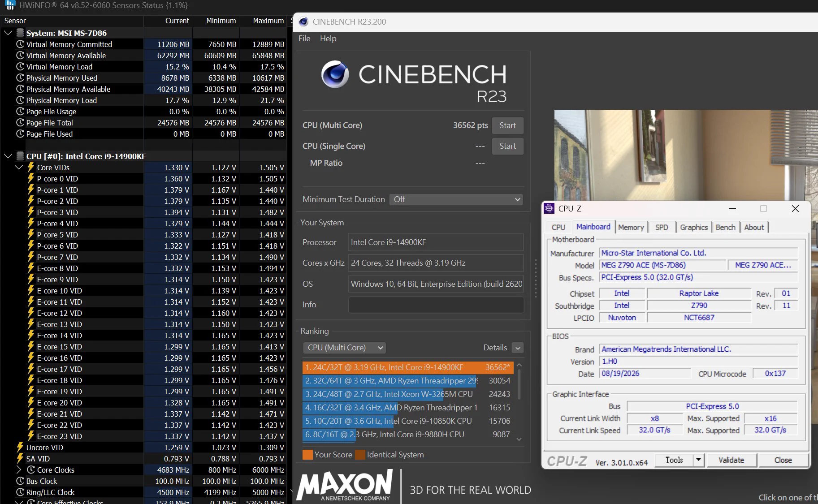This screenshot has height=504, width=818.
Task: Click the lightning icon beside Uncore VID
Action: (x=20, y=447)
